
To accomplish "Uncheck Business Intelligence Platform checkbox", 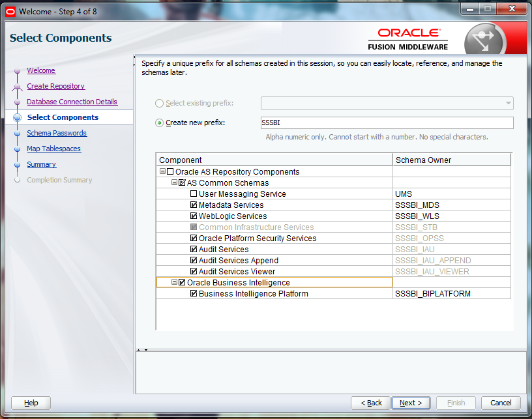I will pos(194,293).
